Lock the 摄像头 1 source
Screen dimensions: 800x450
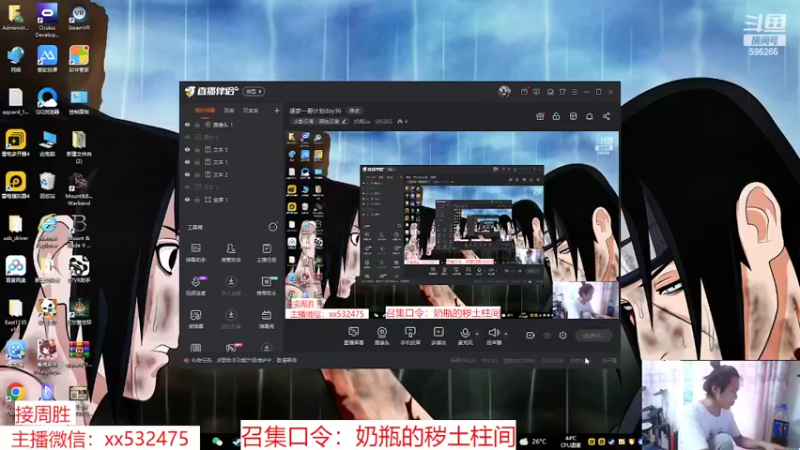[197, 124]
